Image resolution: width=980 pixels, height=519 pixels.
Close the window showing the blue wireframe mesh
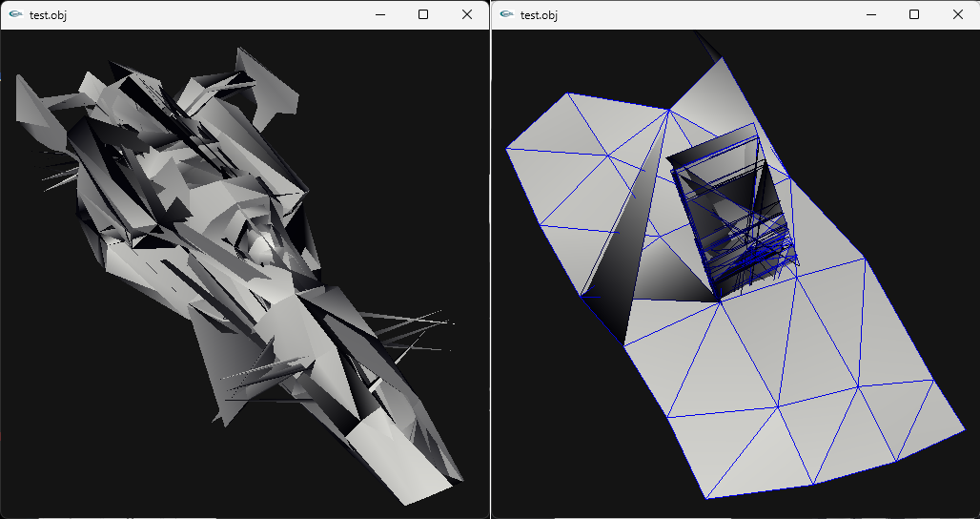coord(958,14)
